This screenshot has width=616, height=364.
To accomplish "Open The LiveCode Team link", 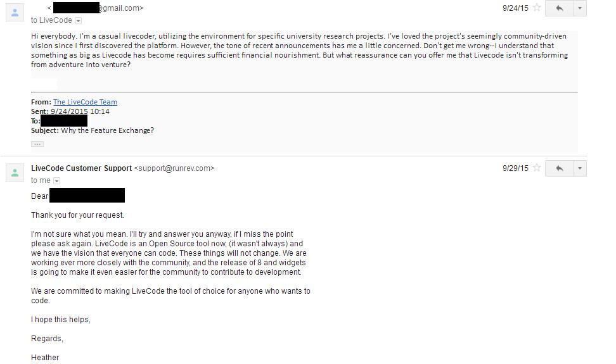I will pos(85,102).
